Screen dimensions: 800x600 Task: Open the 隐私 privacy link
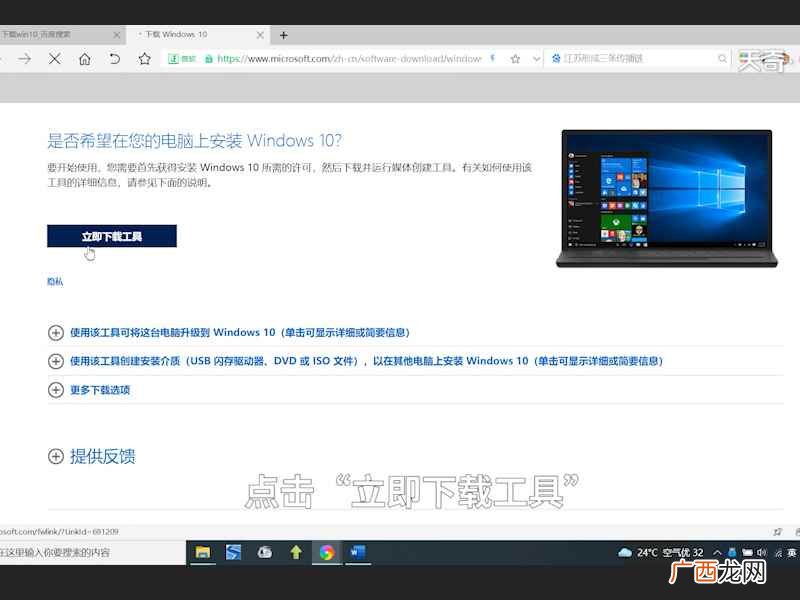pyautogui.click(x=55, y=282)
